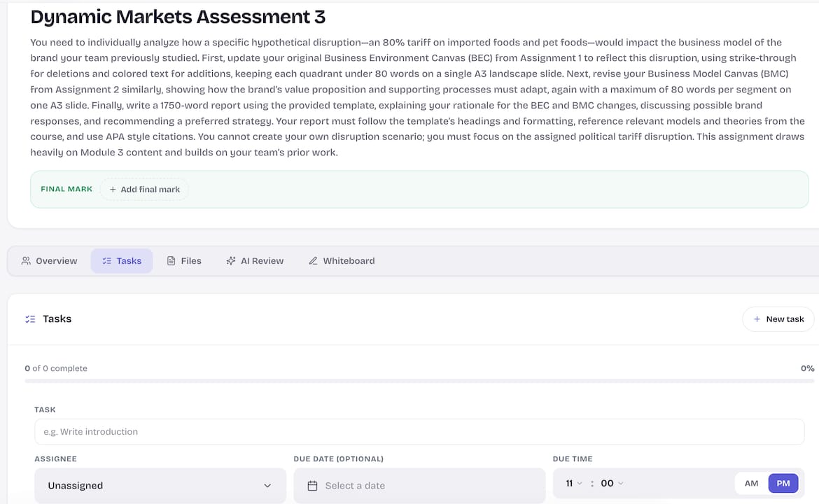This screenshot has height=504, width=819.
Task: Open the hour dropdown showing 11
Action: pyautogui.click(x=573, y=483)
